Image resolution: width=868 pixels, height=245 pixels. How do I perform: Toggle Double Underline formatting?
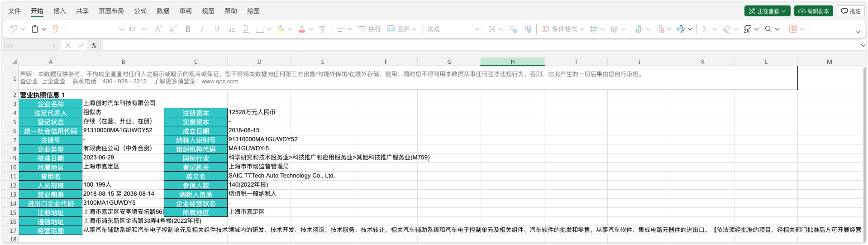pos(246,29)
